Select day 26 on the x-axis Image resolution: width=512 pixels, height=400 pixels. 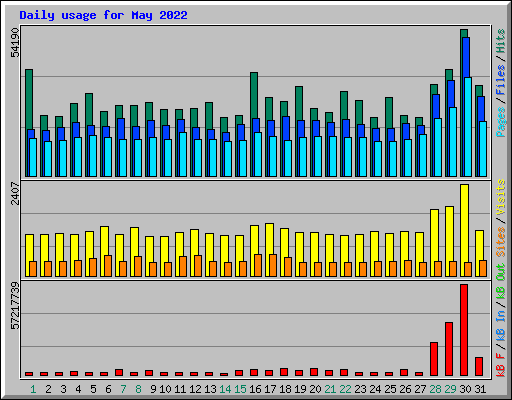click(x=405, y=389)
